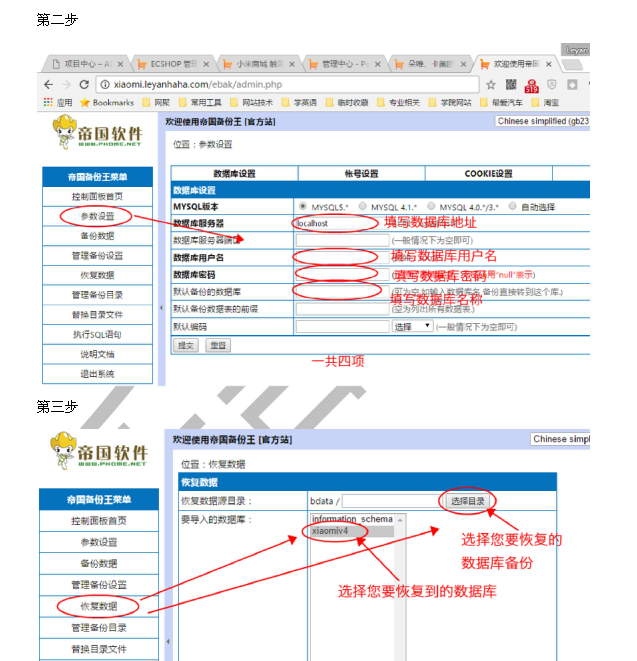Image resolution: width=637 pixels, height=661 pixels.
Task: Click the download-arrow extension icon
Action: click(x=572, y=85)
